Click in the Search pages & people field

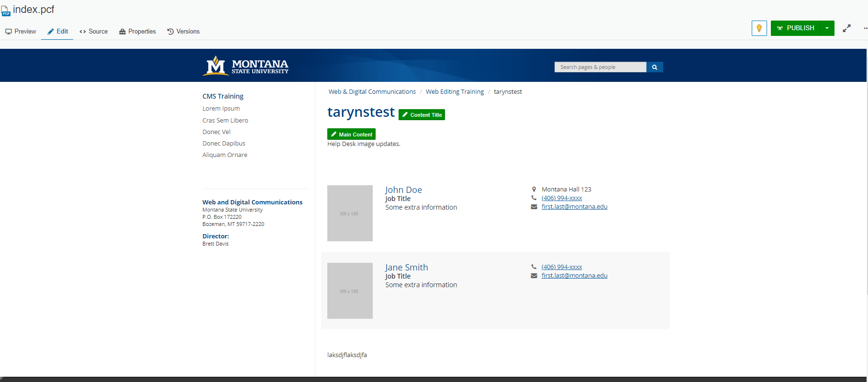point(600,67)
